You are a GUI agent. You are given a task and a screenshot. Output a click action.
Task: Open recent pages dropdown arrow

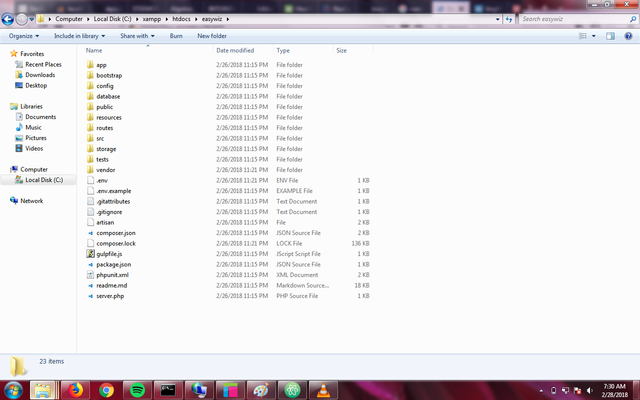pyautogui.click(x=31, y=19)
